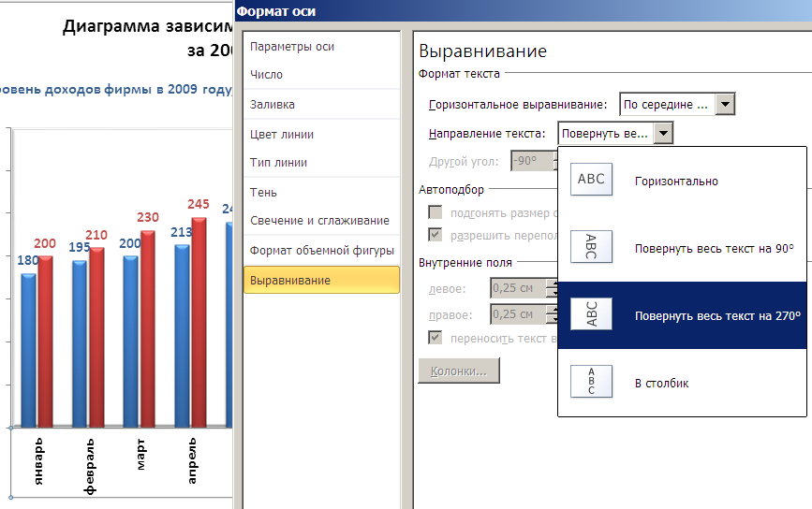Open horizontal alignment dropdown arrow
Image resolution: width=812 pixels, height=509 pixels.
click(725, 104)
